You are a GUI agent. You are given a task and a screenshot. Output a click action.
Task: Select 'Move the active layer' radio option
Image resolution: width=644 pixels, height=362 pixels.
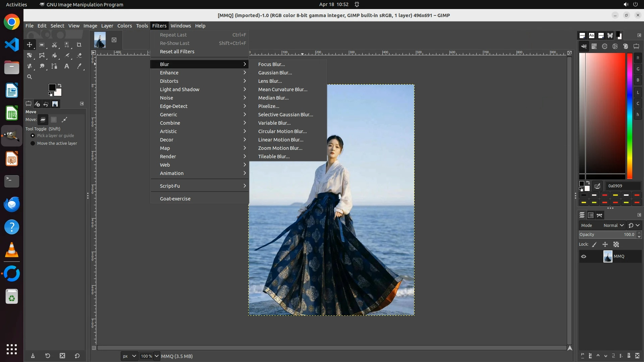click(x=33, y=143)
